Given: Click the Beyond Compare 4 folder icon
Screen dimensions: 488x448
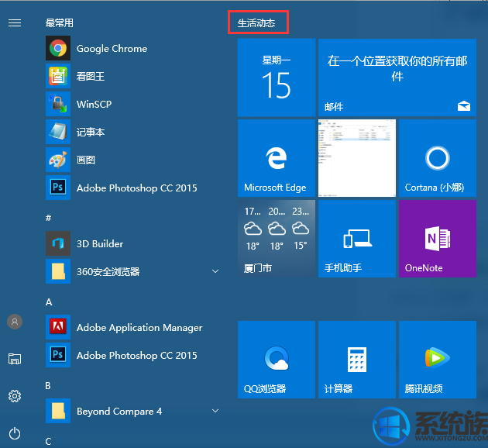Looking at the screenshot, I should point(58,411).
